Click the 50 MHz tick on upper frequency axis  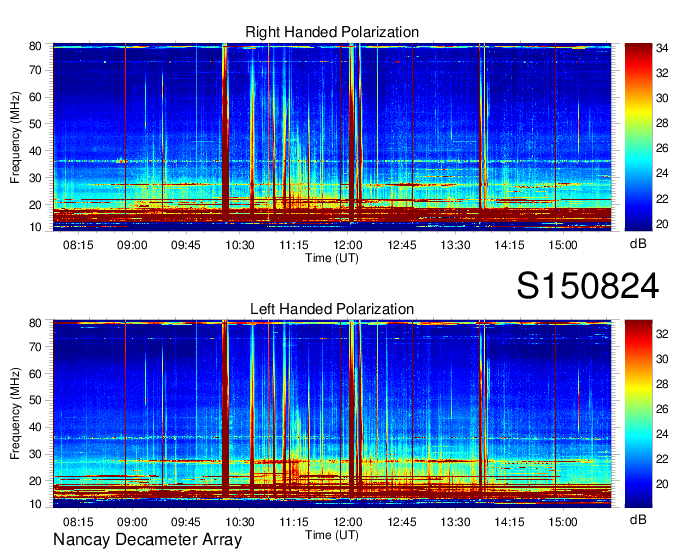pos(35,124)
